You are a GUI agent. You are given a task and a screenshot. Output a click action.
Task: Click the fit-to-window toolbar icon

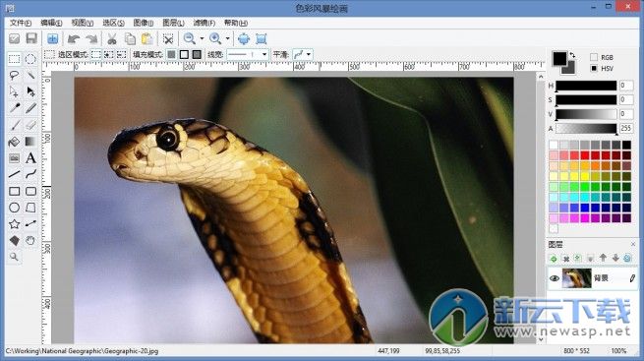click(x=244, y=39)
